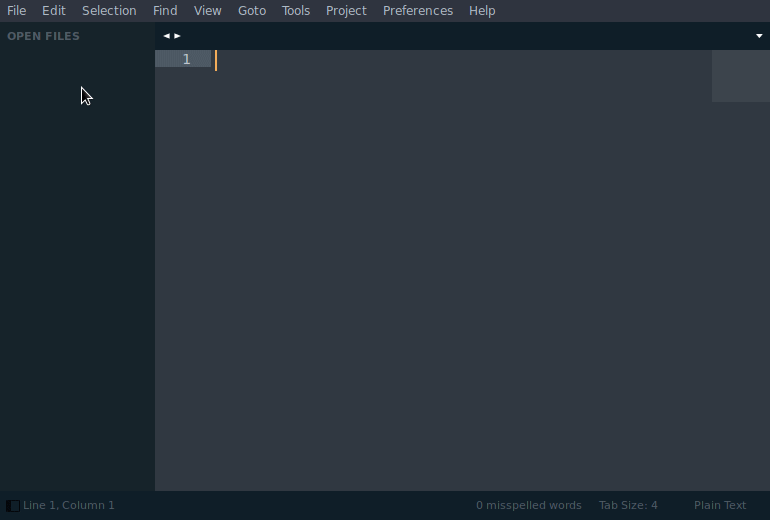This screenshot has height=520, width=770.
Task: Open the tab list dropdown arrow
Action: 759,36
